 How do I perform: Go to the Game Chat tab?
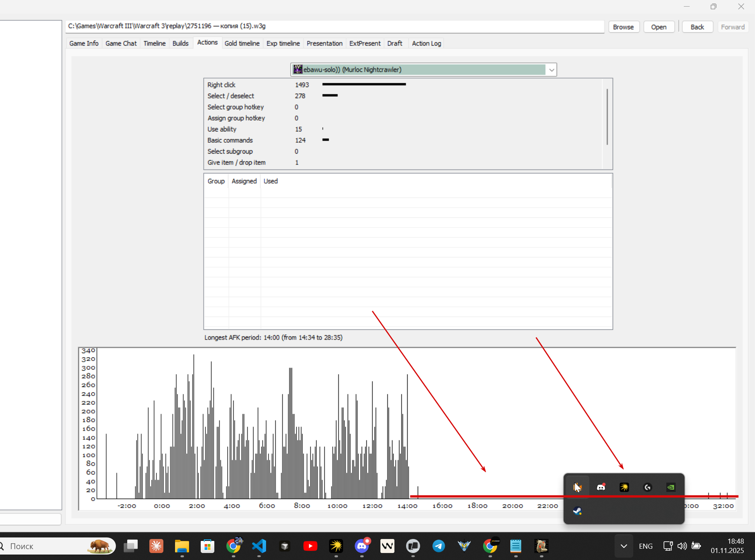pyautogui.click(x=121, y=43)
